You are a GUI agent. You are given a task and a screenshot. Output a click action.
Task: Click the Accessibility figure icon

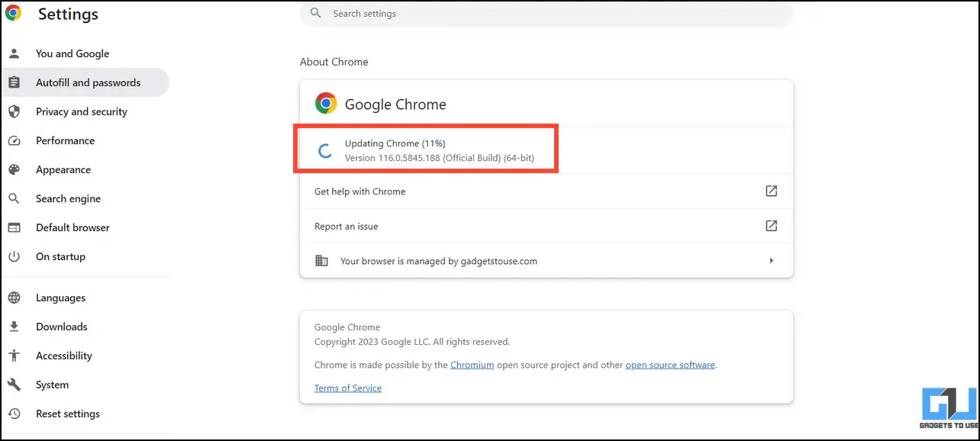point(14,356)
